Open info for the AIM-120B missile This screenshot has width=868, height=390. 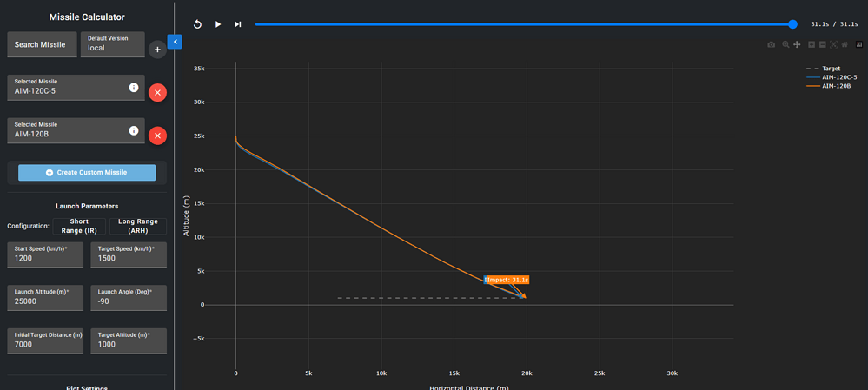tap(134, 130)
